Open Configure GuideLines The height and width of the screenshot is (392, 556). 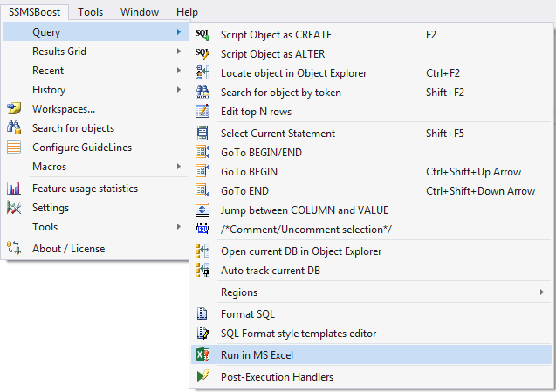[x=95, y=147]
